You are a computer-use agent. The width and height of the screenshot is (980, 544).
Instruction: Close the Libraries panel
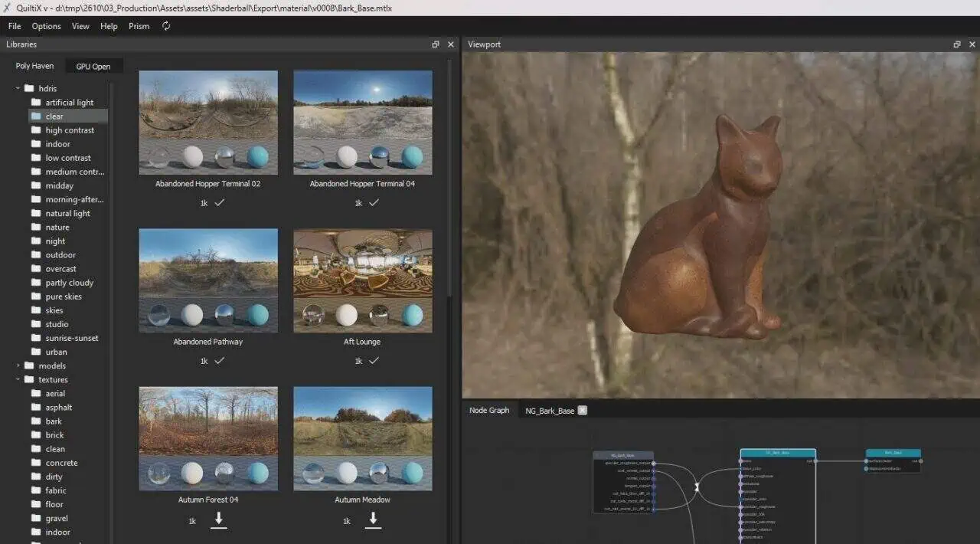pos(450,44)
